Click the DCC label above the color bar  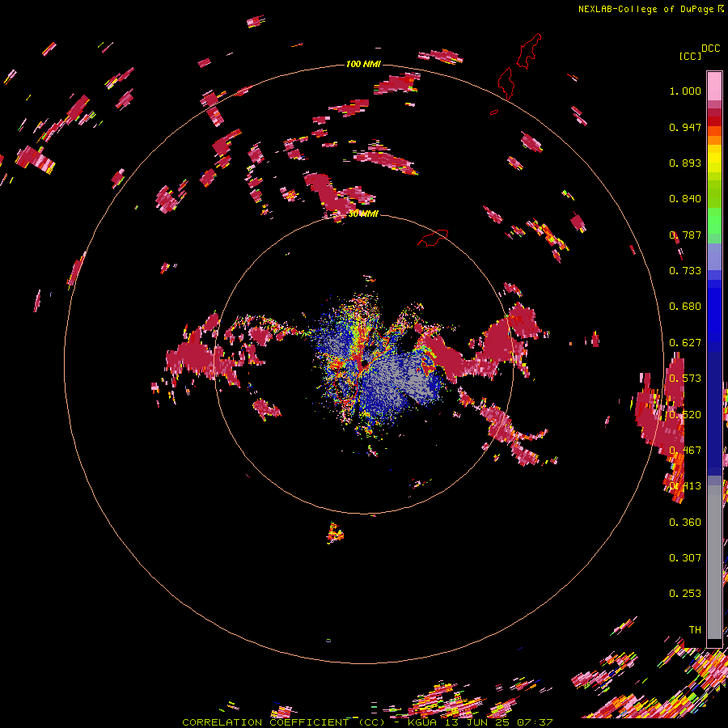coord(710,49)
